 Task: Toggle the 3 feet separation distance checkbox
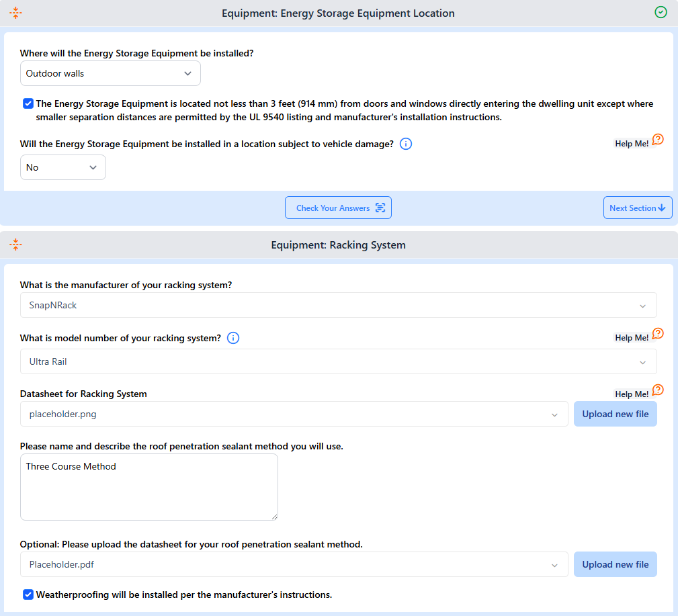tap(28, 103)
